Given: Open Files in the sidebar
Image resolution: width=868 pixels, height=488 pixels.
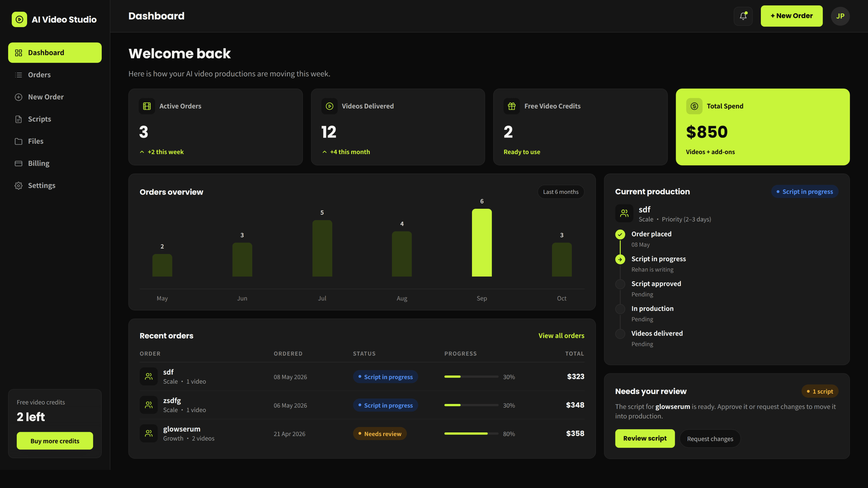Looking at the screenshot, I should click(x=55, y=141).
